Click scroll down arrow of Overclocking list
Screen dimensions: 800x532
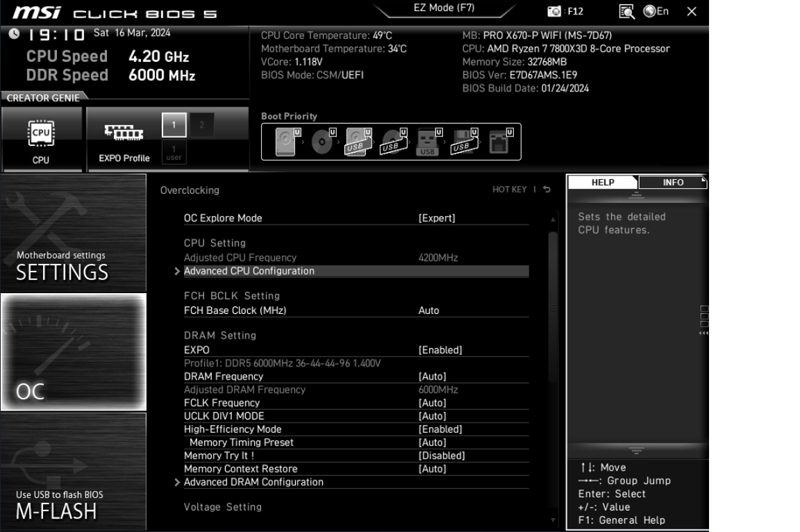[x=553, y=519]
